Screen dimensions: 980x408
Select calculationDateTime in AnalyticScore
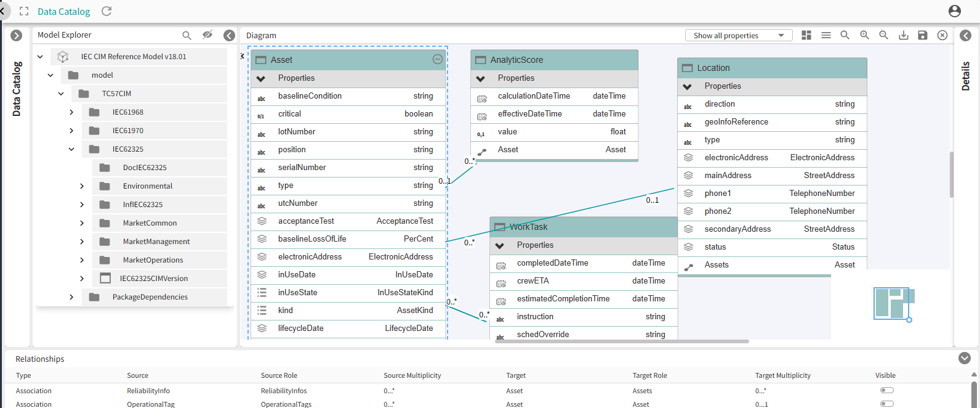point(554,96)
